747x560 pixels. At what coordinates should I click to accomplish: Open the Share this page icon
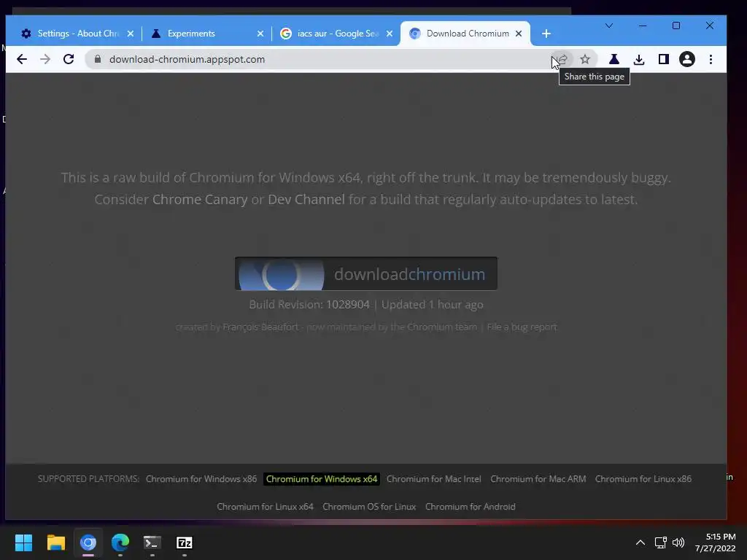pyautogui.click(x=562, y=59)
